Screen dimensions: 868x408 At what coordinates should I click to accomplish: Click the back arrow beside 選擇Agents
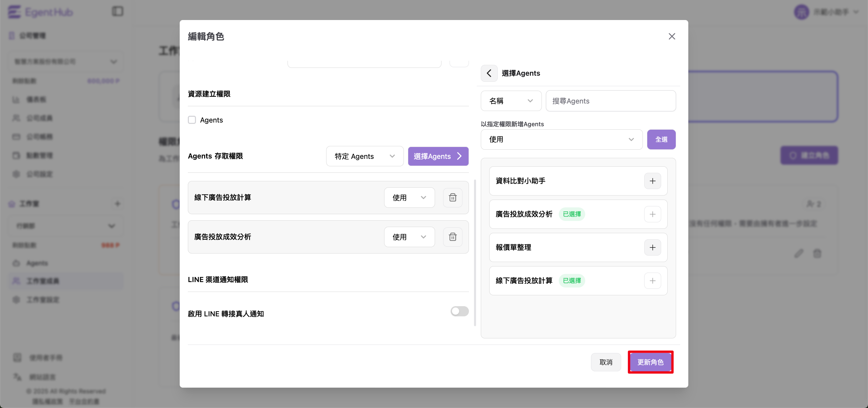(x=489, y=73)
